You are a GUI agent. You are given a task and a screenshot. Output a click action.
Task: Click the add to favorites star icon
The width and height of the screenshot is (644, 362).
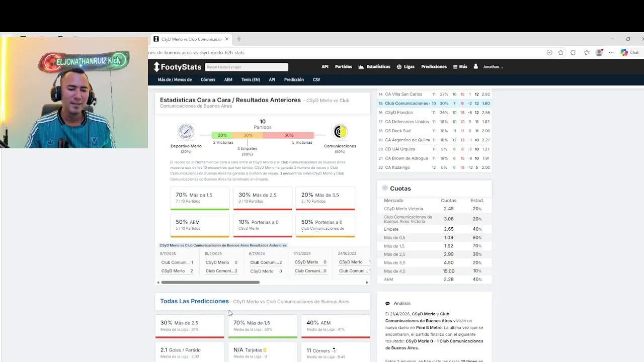tap(561, 52)
